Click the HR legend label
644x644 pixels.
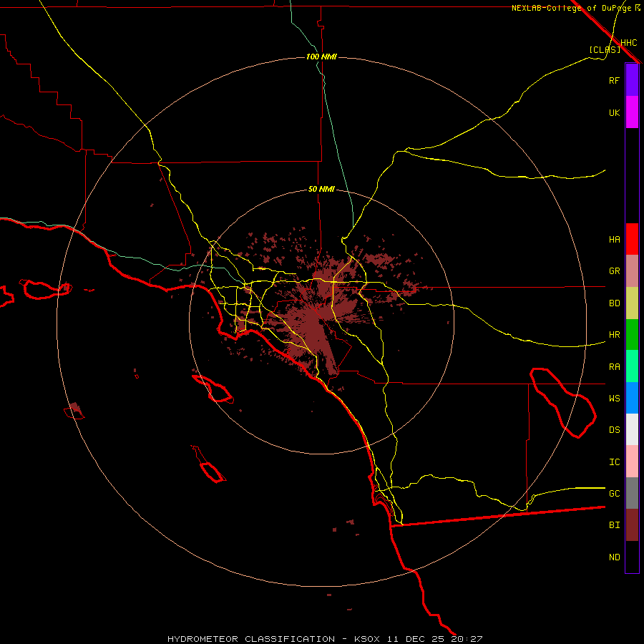[614, 335]
